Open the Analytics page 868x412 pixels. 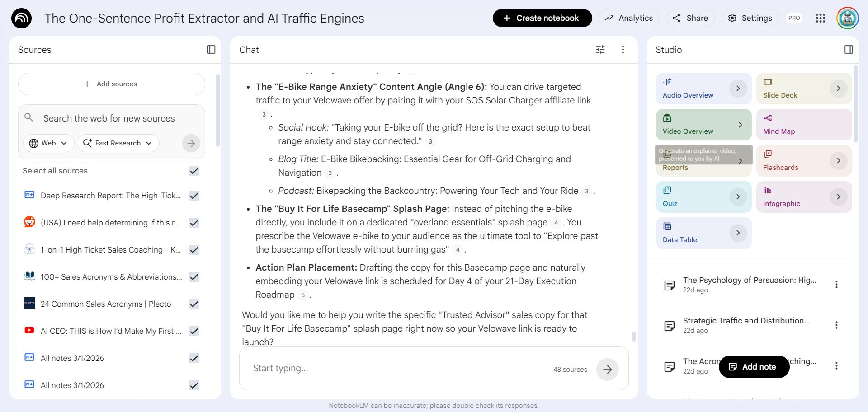[629, 18]
